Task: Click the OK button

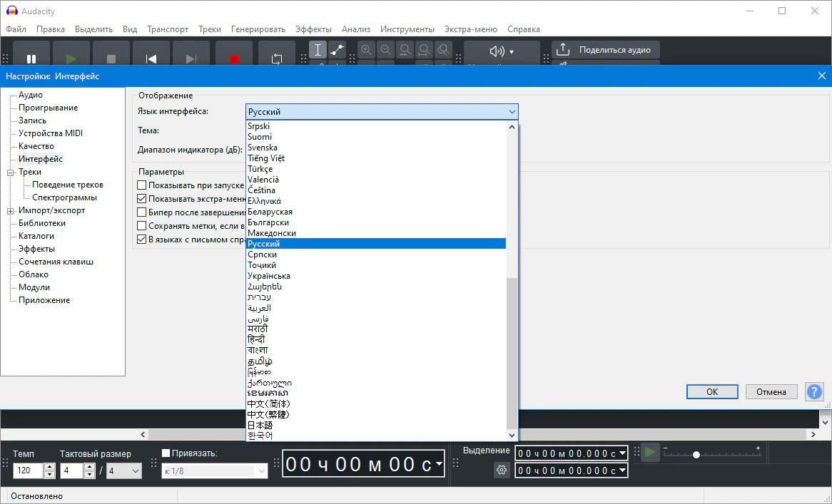Action: [711, 392]
